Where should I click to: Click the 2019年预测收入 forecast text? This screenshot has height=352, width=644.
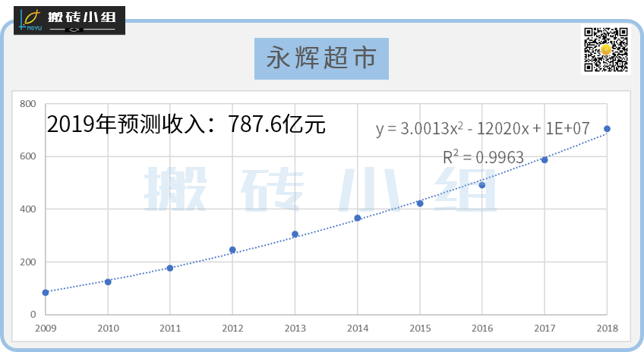pos(185,124)
